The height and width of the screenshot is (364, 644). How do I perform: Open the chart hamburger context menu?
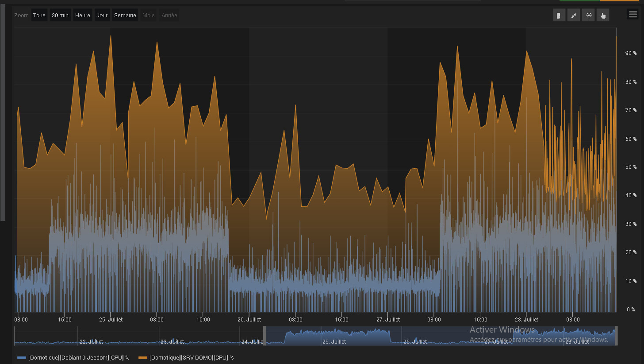632,15
